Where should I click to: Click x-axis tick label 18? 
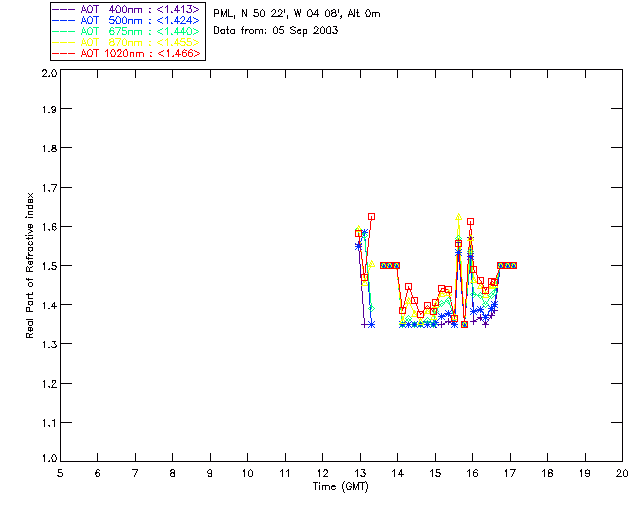(x=547, y=473)
